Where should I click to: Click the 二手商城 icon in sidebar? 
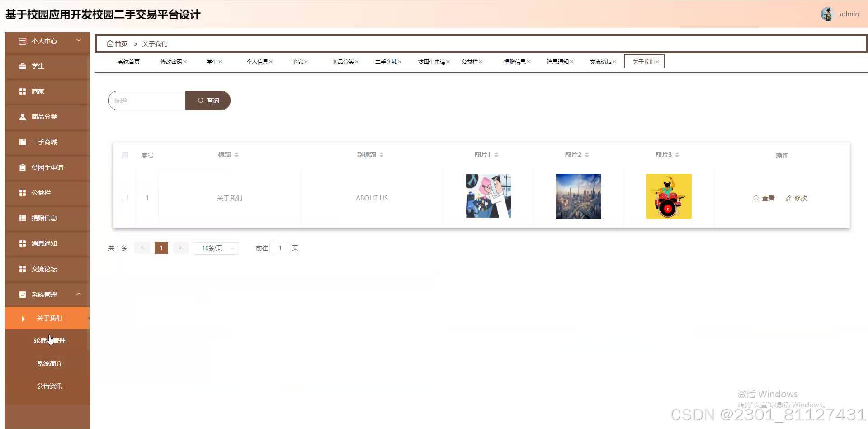tap(23, 142)
